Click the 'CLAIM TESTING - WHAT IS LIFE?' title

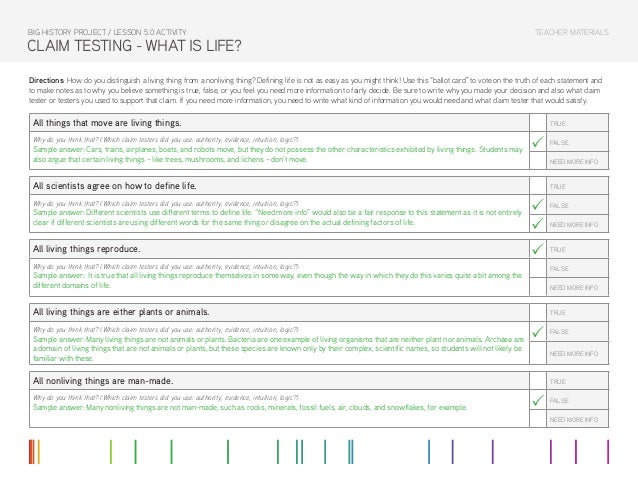pyautogui.click(x=135, y=47)
